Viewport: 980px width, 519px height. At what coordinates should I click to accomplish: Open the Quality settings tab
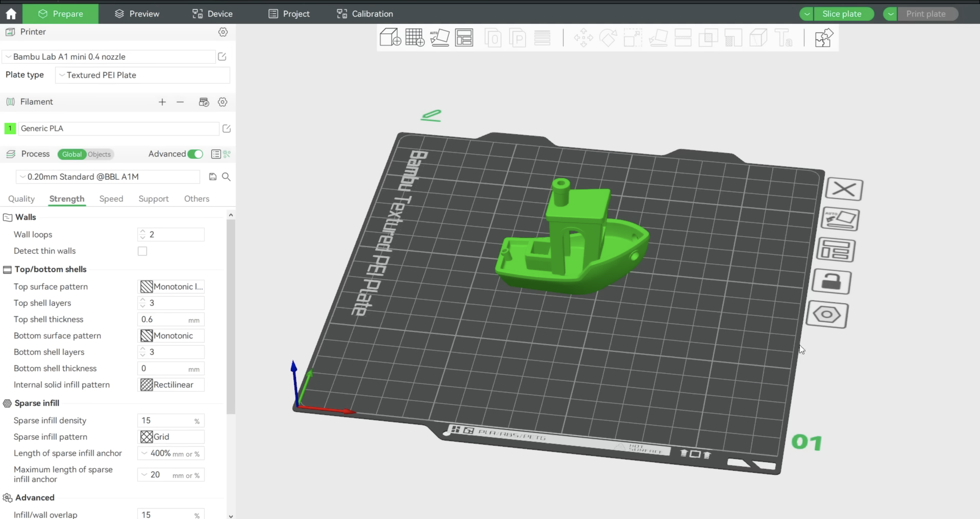point(21,199)
